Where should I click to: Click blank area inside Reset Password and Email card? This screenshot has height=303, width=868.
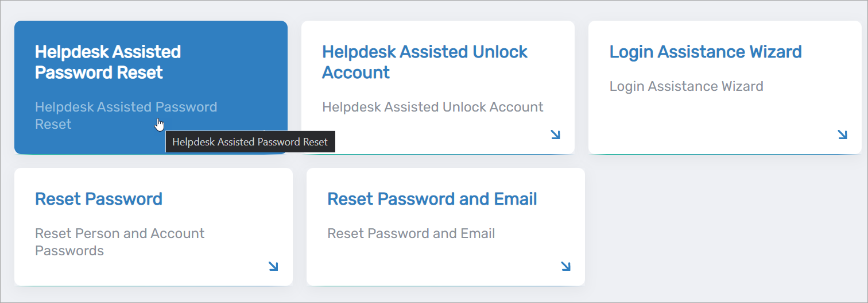(436, 262)
